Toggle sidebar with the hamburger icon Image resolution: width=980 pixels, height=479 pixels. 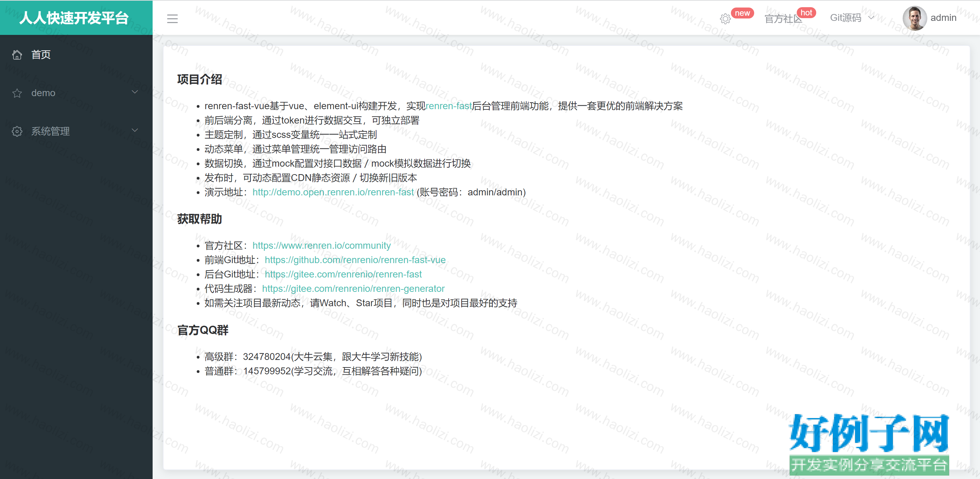(172, 18)
